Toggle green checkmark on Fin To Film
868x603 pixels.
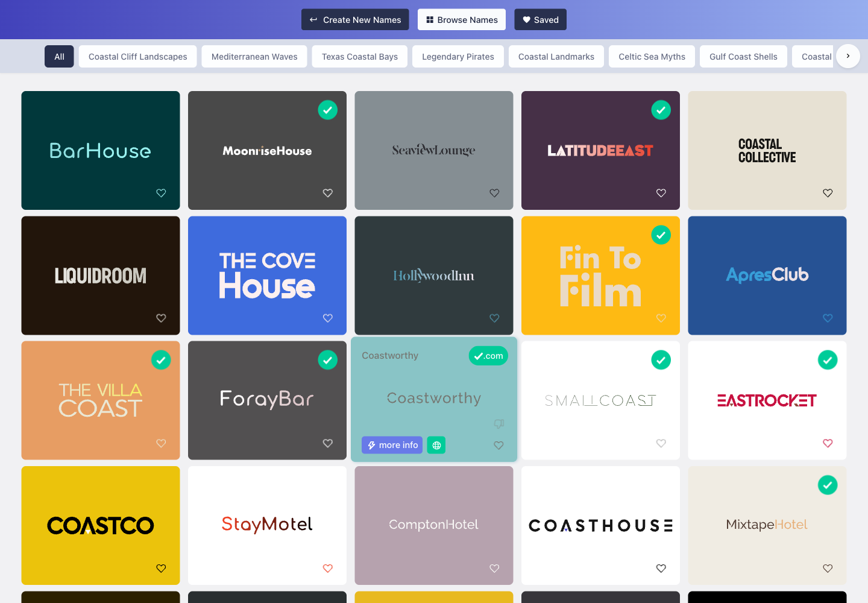pos(661,235)
